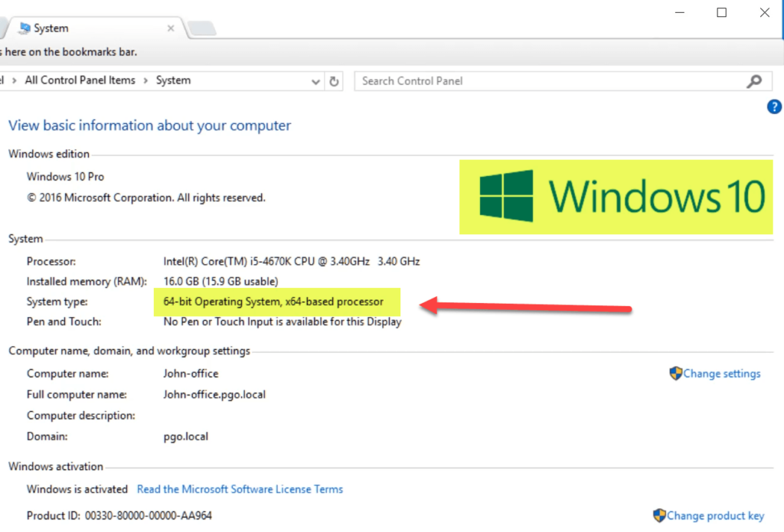Click the shield icon beside Change product key
The image size is (784, 532).
click(x=659, y=515)
